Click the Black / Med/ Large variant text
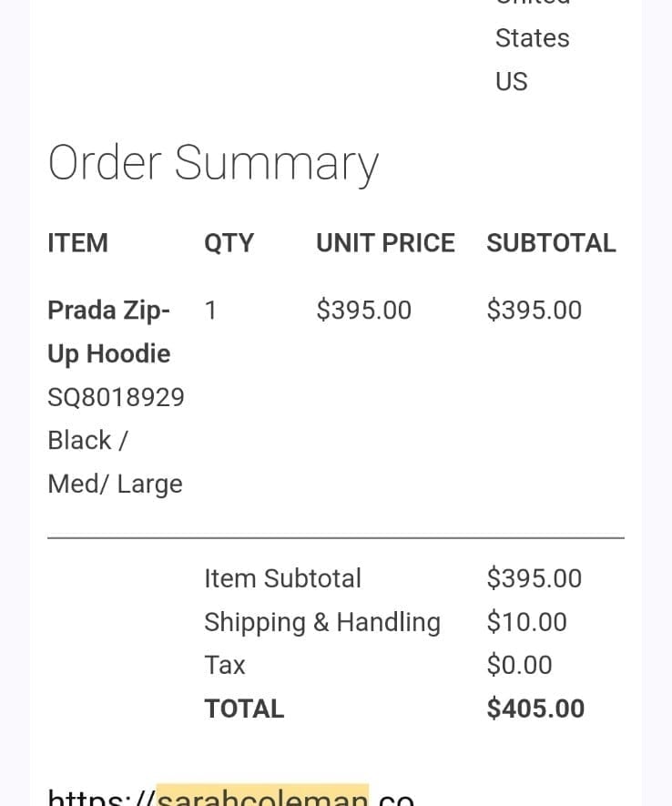The height and width of the screenshot is (806, 672). coord(115,463)
